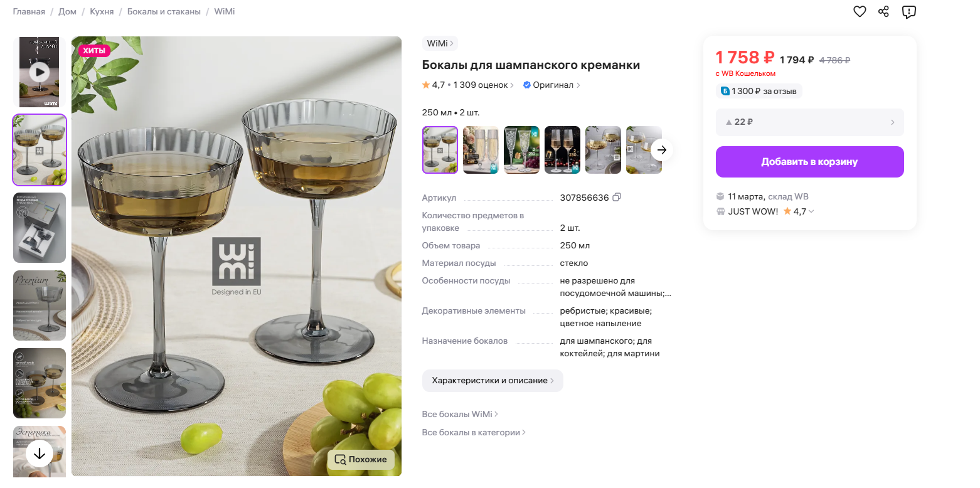
Task: Navigate to Кухня breadcrumb
Action: [x=102, y=12]
